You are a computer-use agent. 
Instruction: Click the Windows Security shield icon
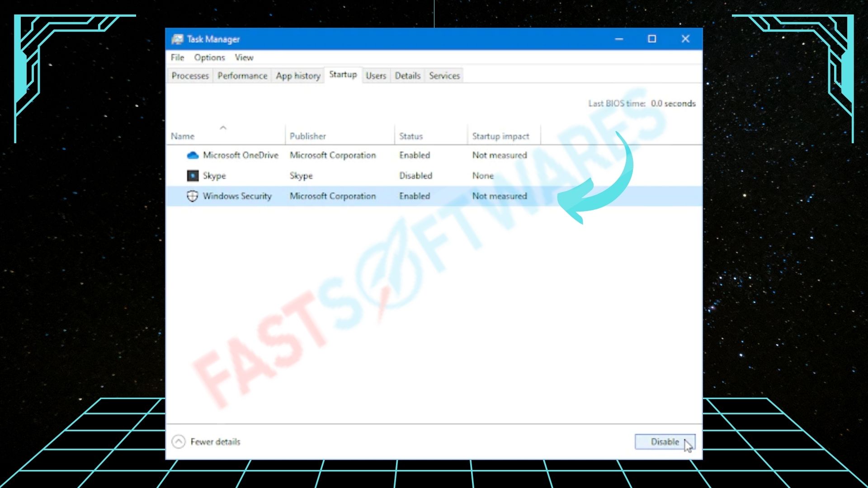193,196
